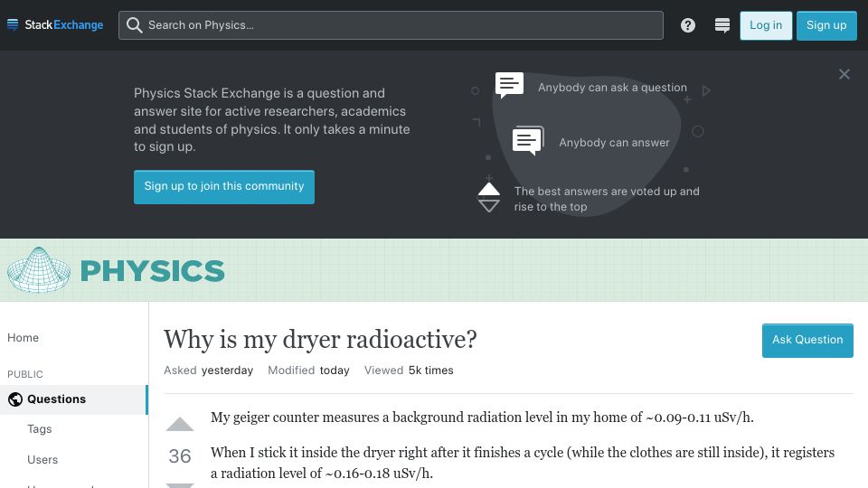This screenshot has height=488, width=868.
Task: Open the Stack Exchange sites switcher icon
Action: click(722, 25)
